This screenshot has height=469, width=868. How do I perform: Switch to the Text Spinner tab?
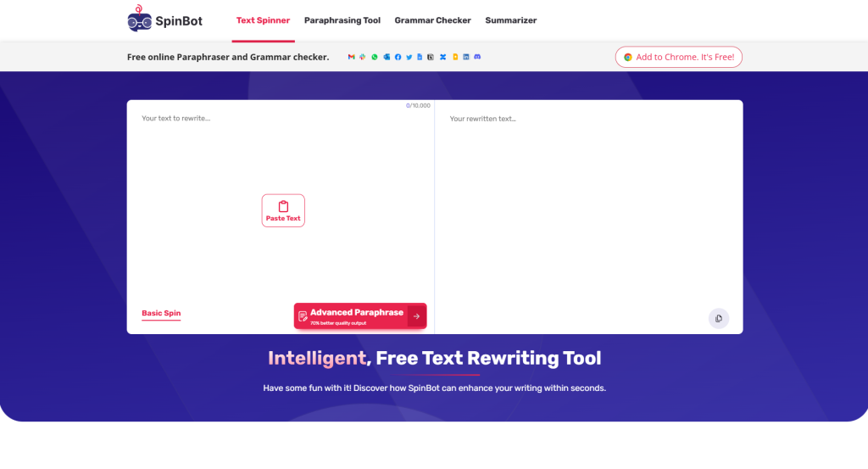tap(263, 20)
